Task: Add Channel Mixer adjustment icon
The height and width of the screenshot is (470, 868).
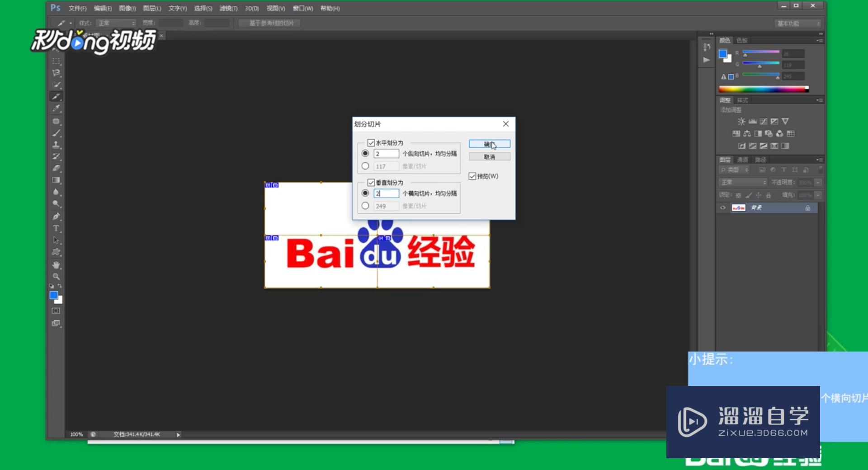Action: [779, 133]
